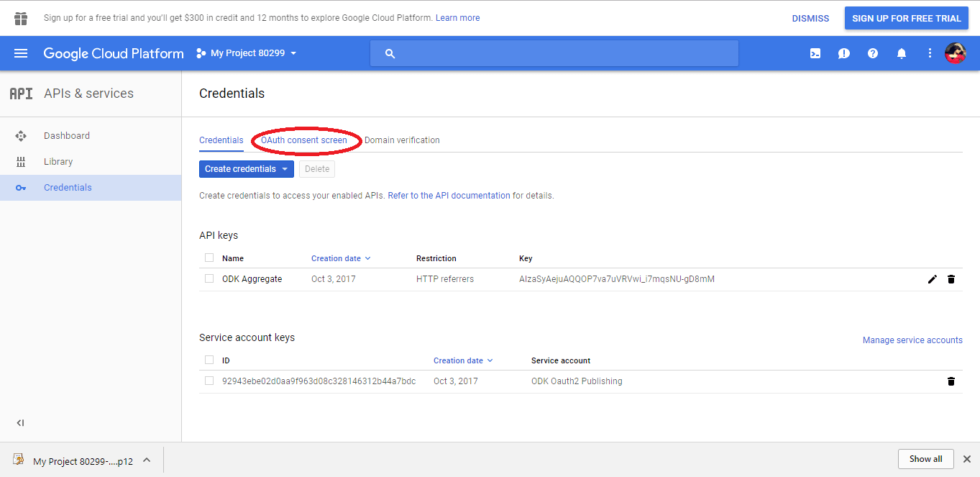Expand the Create credentials dropdown
This screenshot has width=980, height=477.
[247, 169]
